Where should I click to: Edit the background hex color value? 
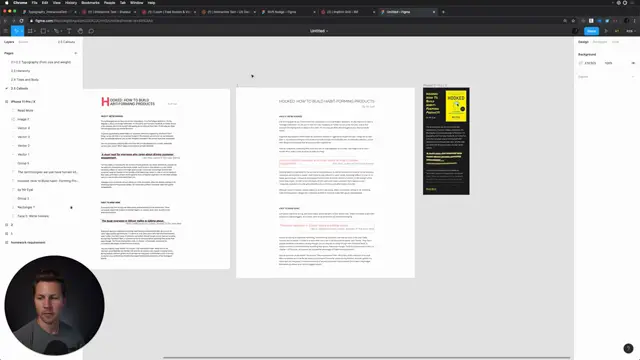pyautogui.click(x=590, y=63)
